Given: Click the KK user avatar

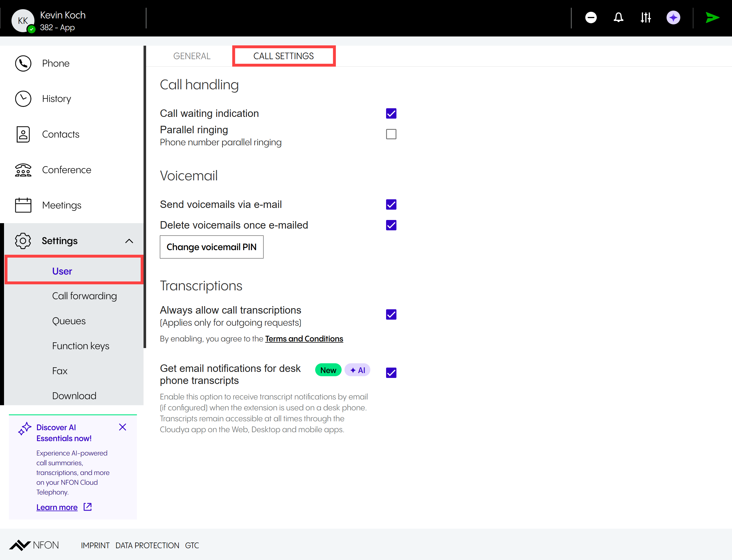Looking at the screenshot, I should pyautogui.click(x=23, y=21).
